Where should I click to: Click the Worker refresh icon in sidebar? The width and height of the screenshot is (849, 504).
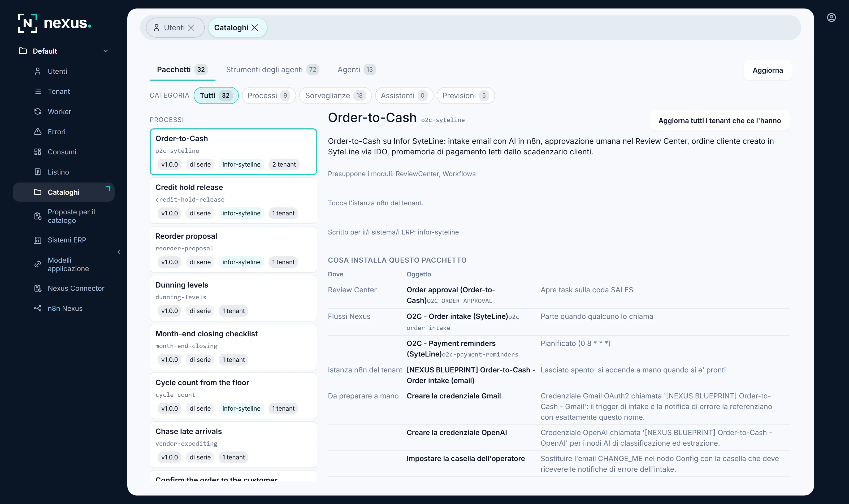coord(38,111)
